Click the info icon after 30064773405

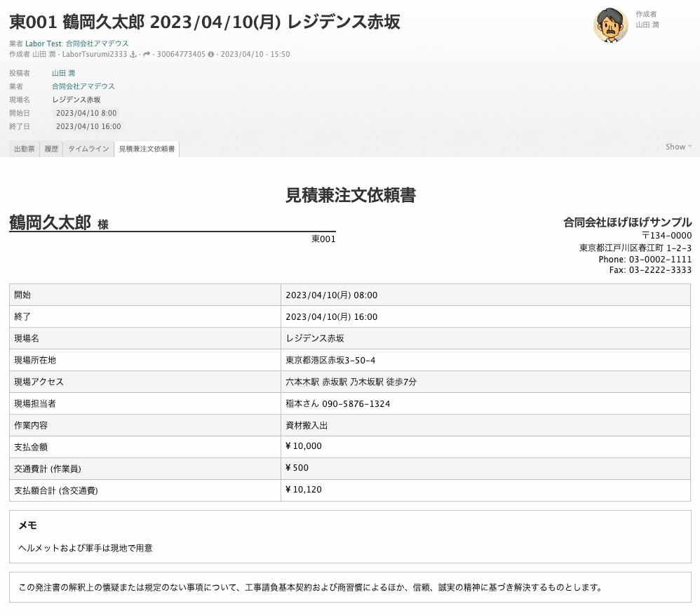point(211,55)
